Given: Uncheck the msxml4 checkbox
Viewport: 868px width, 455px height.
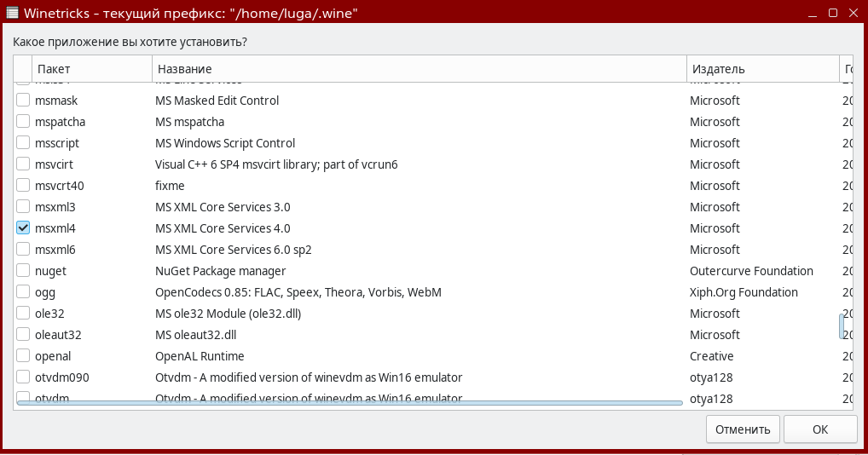Looking at the screenshot, I should tap(23, 227).
